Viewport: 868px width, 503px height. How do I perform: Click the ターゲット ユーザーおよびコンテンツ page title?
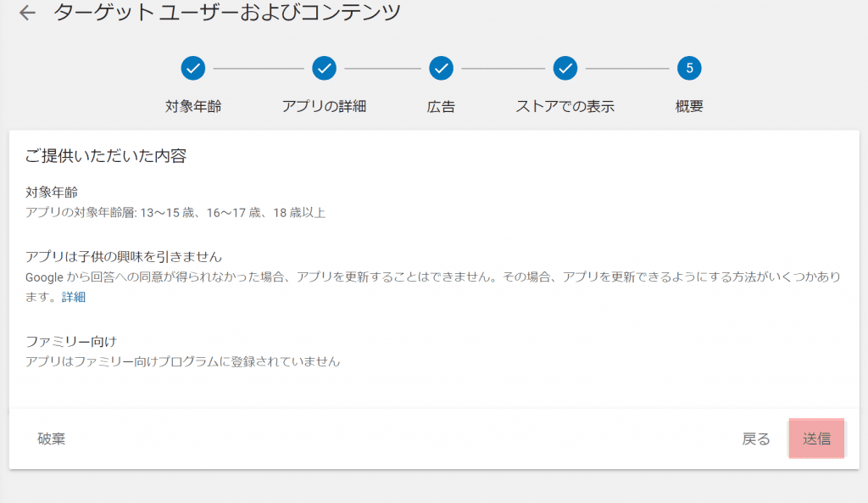(x=227, y=13)
